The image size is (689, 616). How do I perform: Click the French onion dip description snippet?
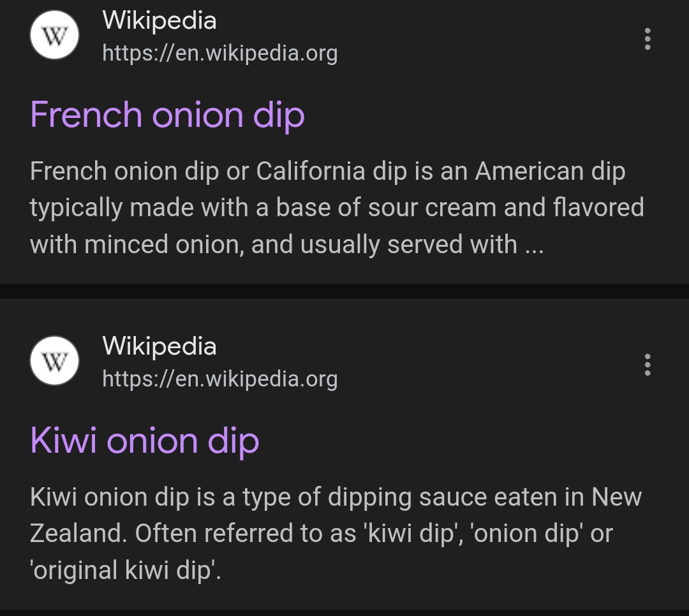[x=336, y=208]
